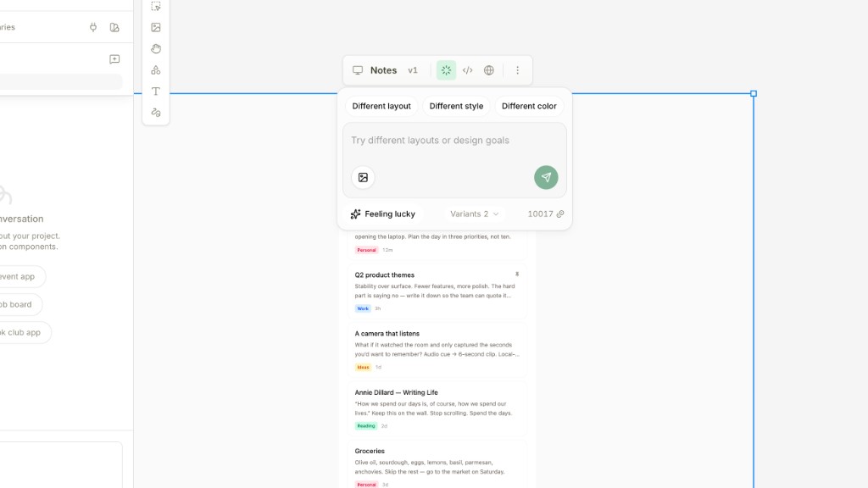
Task: Choose the image tool in the canvas toolbar
Action: pyautogui.click(x=156, y=27)
